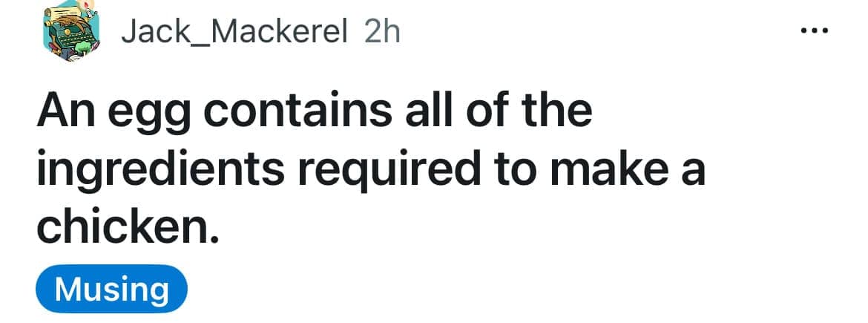Select the blue Musing tag

click(112, 289)
